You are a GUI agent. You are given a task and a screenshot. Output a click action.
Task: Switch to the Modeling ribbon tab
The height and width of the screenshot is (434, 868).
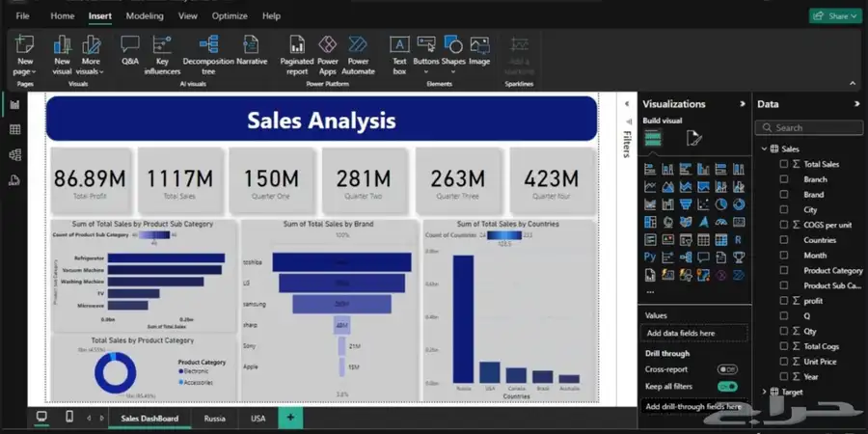click(x=145, y=16)
